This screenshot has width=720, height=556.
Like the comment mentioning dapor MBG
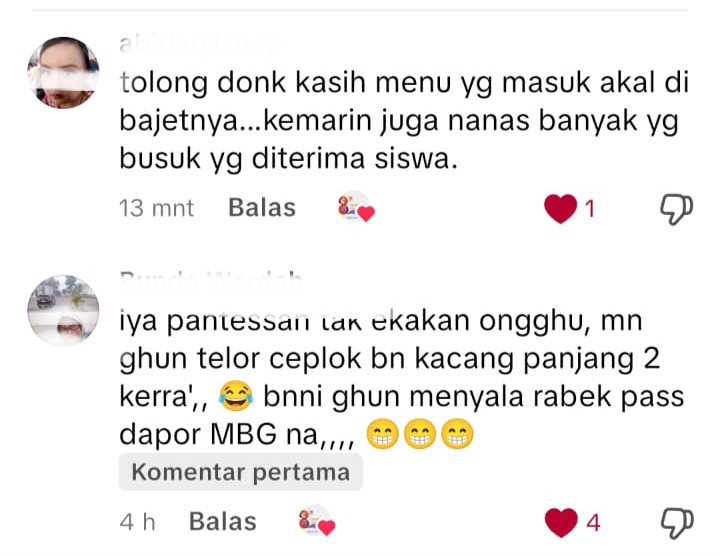[561, 522]
